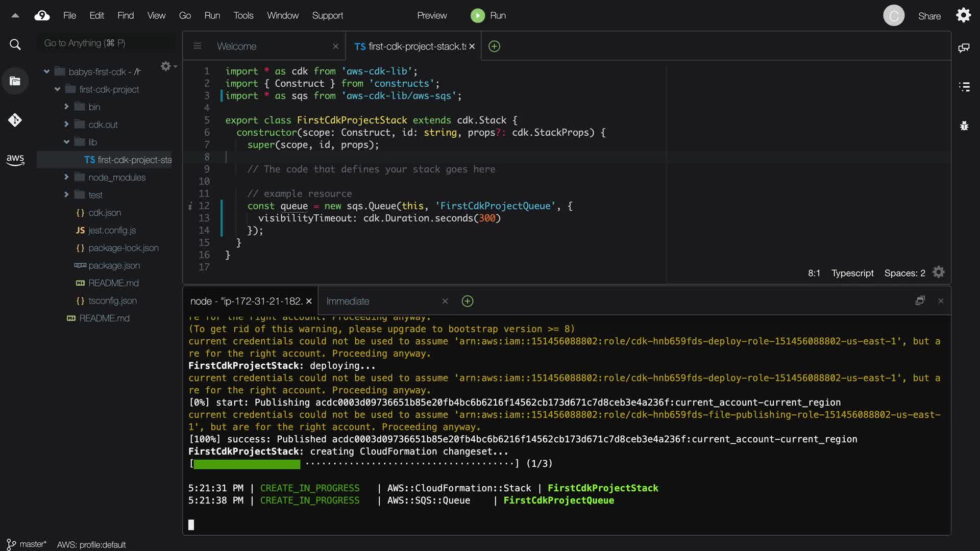Expand the cdk.out folder
This screenshot has height=551, width=980.
click(66, 124)
